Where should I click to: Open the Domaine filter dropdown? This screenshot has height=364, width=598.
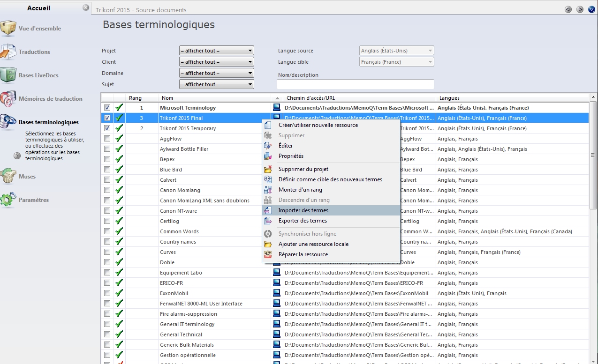tap(217, 73)
